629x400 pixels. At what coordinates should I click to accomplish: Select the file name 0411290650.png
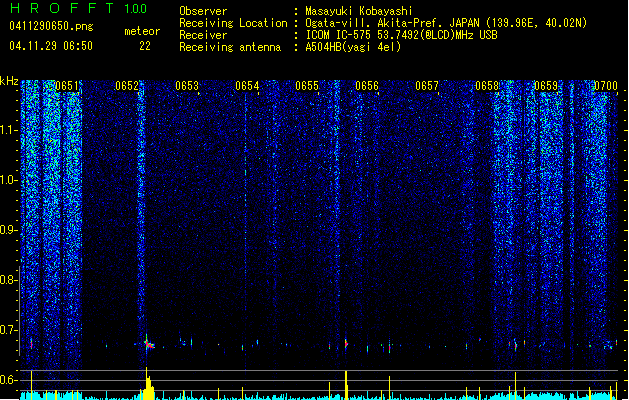[x=51, y=27]
